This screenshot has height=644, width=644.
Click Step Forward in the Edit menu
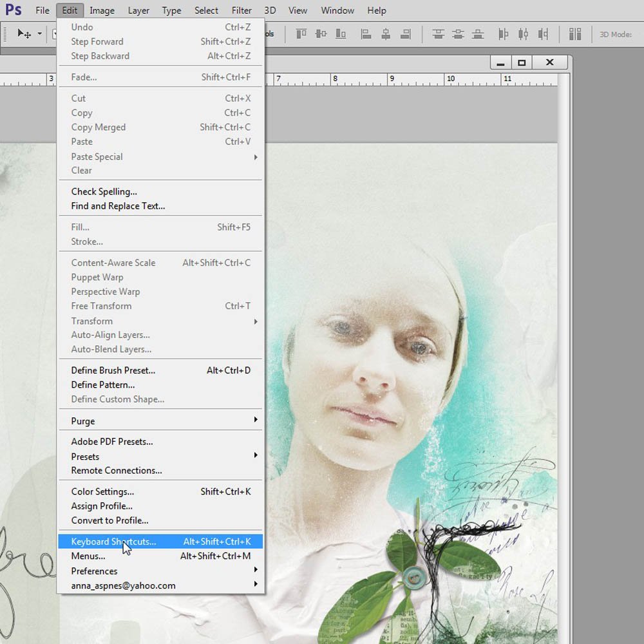[160, 41]
